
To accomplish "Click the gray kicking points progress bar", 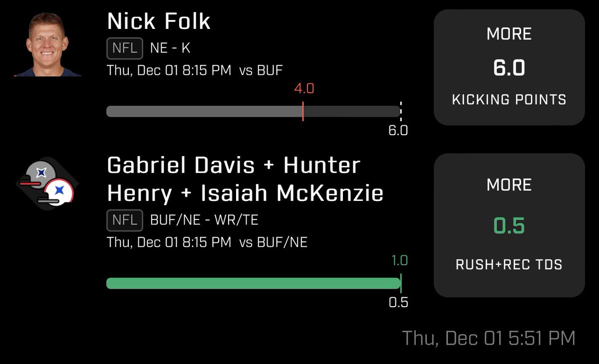I will 253,111.
